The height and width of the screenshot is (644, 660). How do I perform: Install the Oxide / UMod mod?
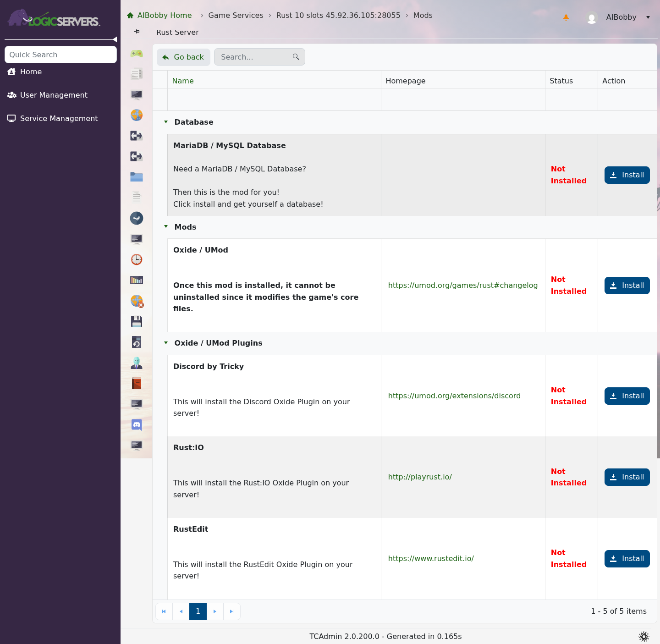click(627, 286)
